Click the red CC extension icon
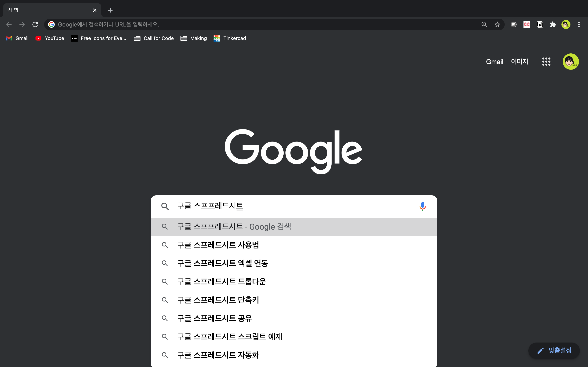 click(x=527, y=24)
